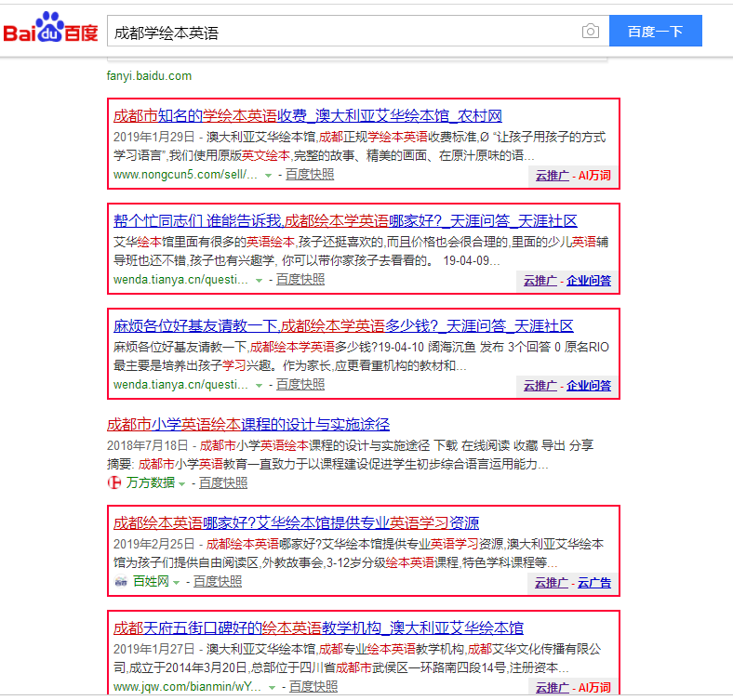Expand dropdown arrow next to www.jqw.com
This screenshot has height=700, width=733.
coord(272,688)
